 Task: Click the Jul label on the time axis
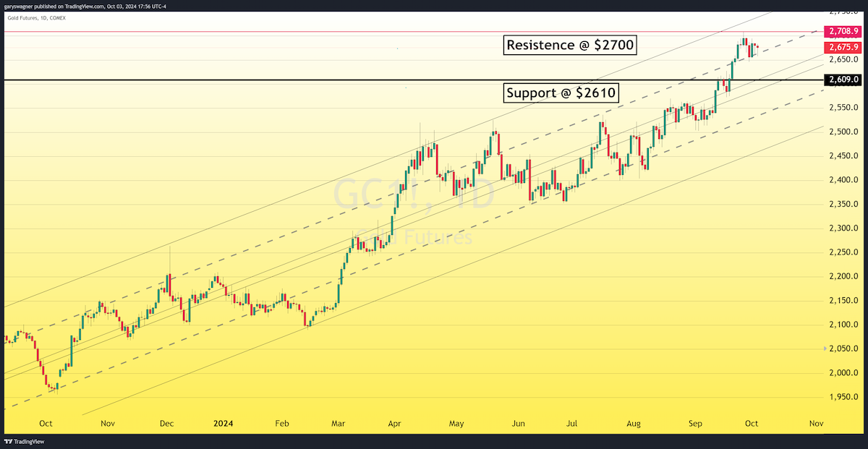pos(572,424)
